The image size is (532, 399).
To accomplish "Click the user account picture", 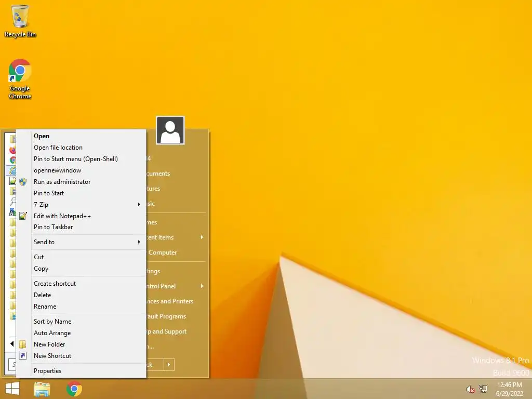I will point(170,130).
